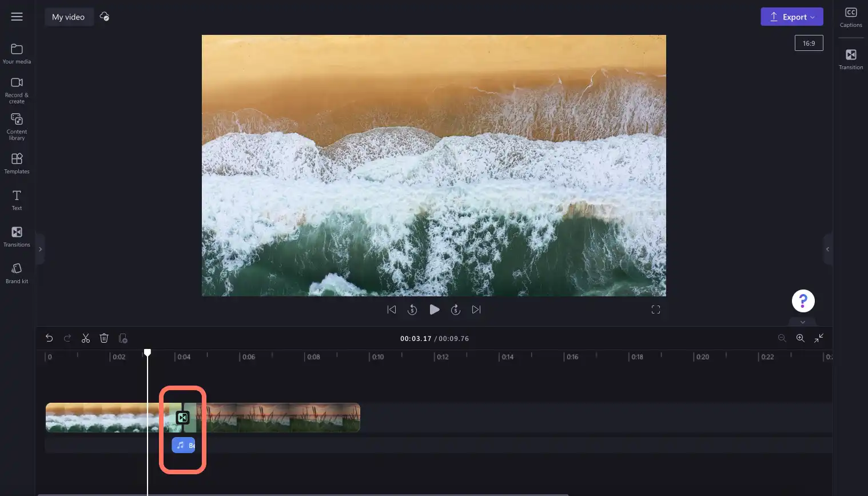
Task: Open the Captions panel
Action: click(851, 17)
